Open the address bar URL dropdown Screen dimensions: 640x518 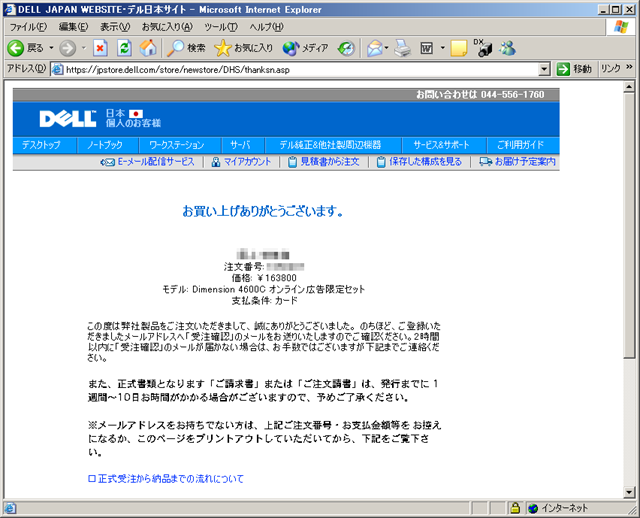(x=544, y=70)
